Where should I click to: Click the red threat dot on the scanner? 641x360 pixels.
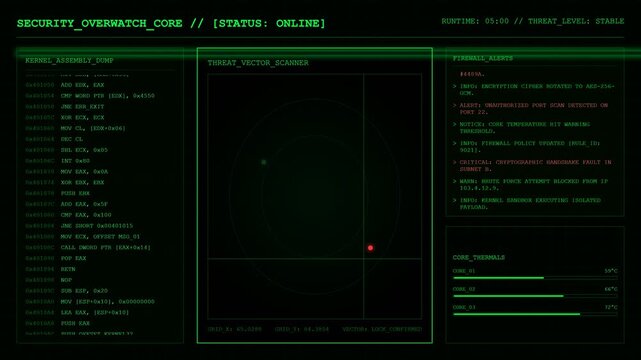click(370, 248)
